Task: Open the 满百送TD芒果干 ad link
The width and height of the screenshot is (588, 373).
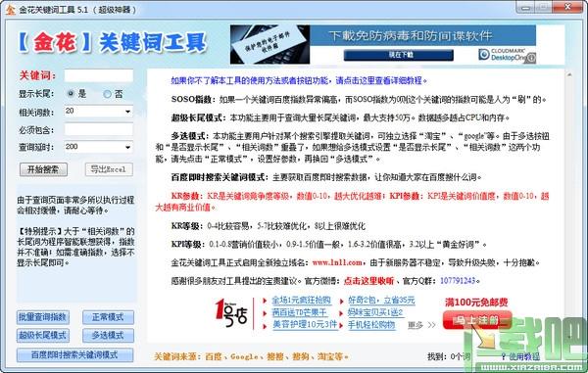Action: (299, 312)
